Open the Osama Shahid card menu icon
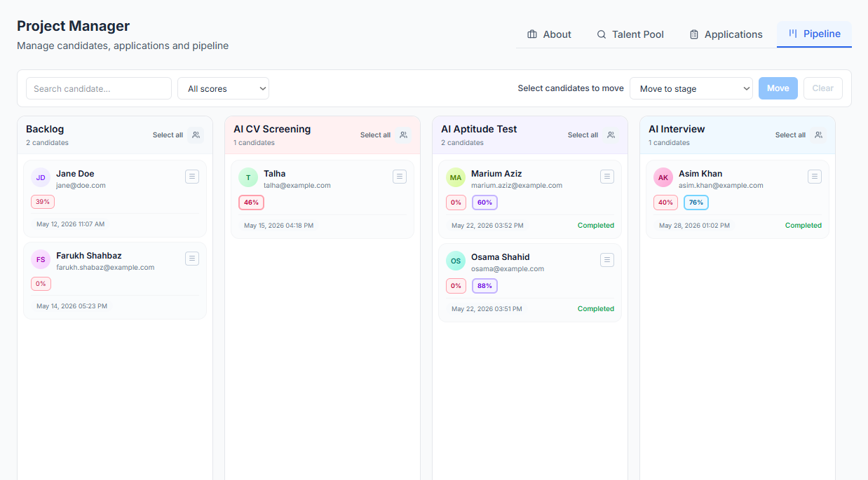The width and height of the screenshot is (868, 480). click(x=607, y=260)
